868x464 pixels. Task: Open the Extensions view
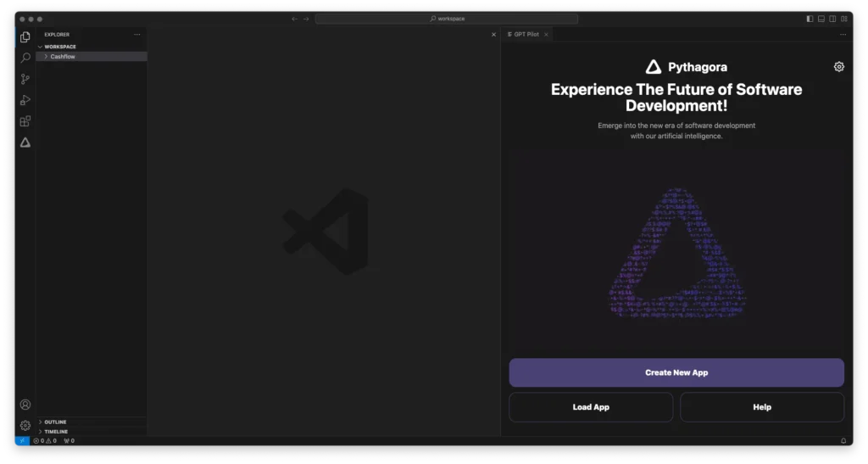click(x=25, y=121)
